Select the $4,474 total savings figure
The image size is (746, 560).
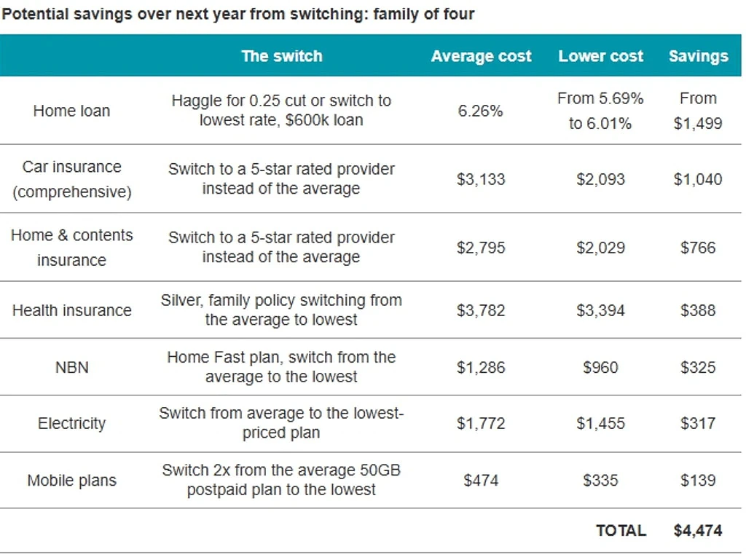[x=697, y=530]
